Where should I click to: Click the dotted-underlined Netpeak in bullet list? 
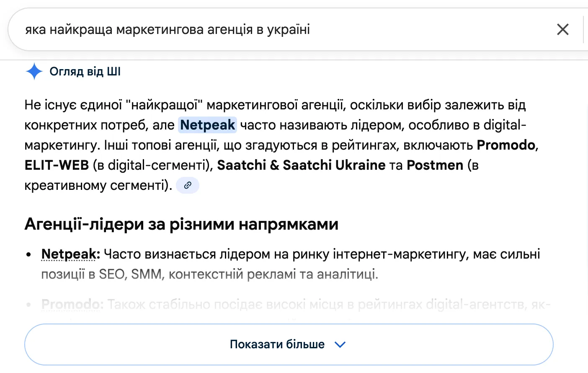click(68, 254)
